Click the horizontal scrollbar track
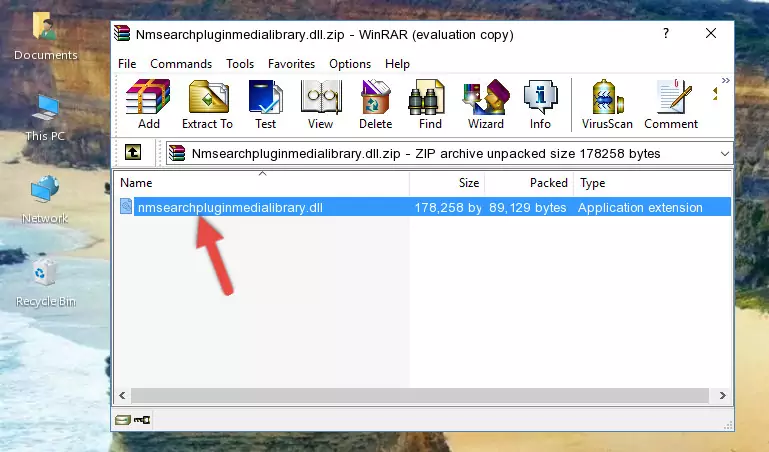Viewport: 769px width, 452px height. pyautogui.click(x=420, y=395)
